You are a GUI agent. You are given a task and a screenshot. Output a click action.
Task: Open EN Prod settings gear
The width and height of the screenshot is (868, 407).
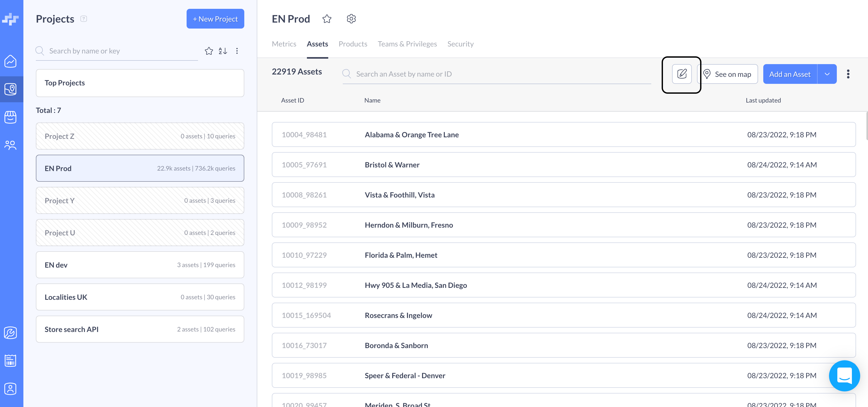[351, 19]
